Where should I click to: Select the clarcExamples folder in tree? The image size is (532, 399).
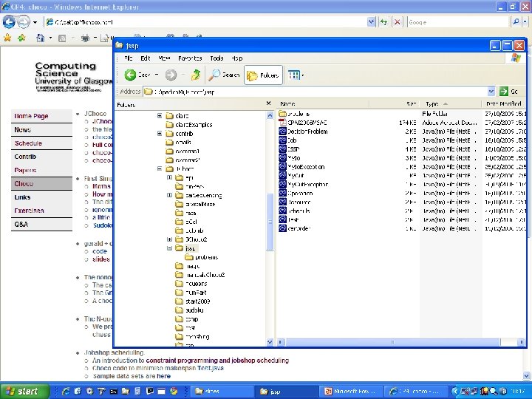pyautogui.click(x=194, y=125)
